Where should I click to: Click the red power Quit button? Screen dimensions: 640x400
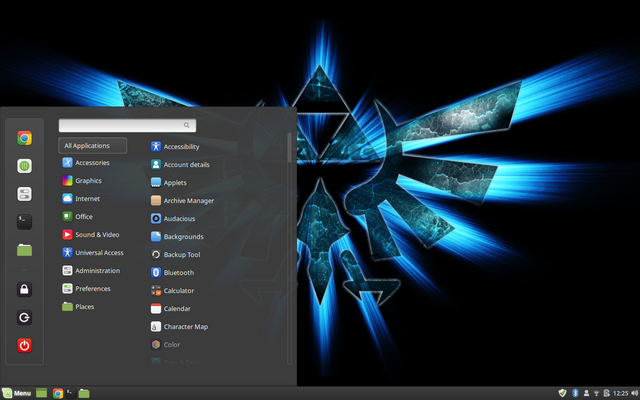[x=24, y=345]
